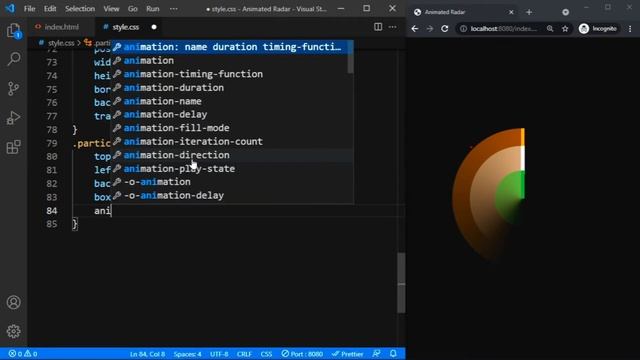Open the View menu

point(111,9)
